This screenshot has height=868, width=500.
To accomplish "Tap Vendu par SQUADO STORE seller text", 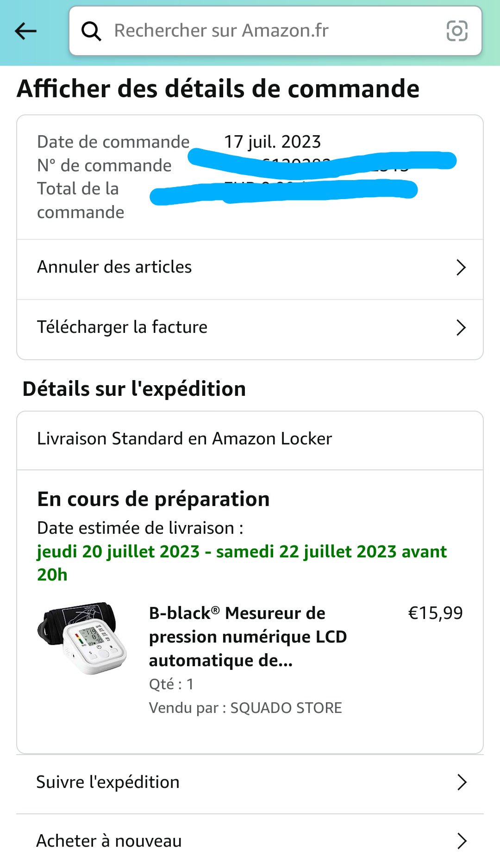I will click(245, 708).
